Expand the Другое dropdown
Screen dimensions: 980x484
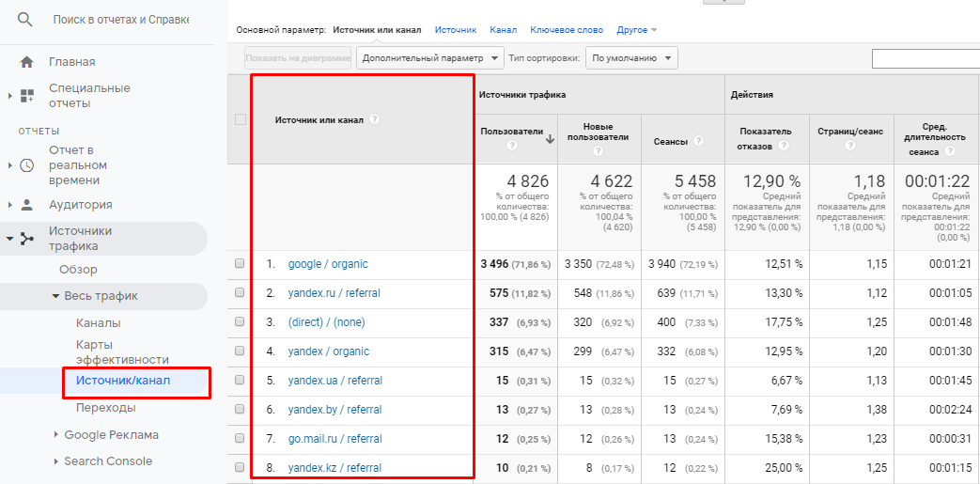636,30
